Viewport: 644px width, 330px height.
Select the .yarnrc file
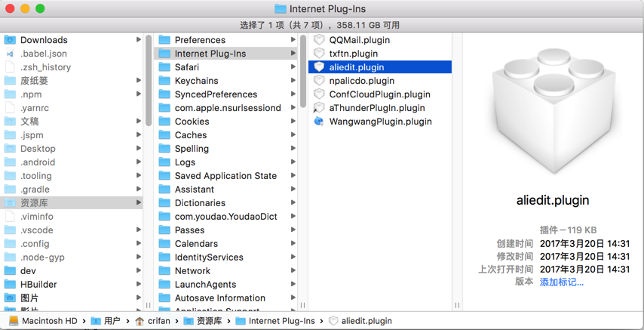click(x=72, y=108)
